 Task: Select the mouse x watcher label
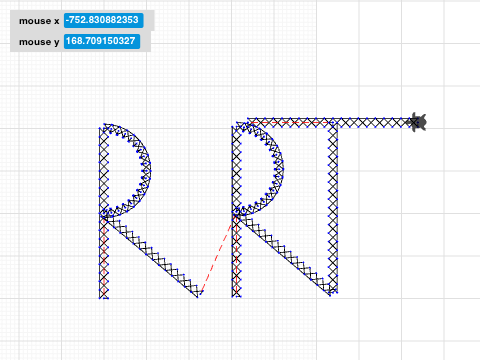coord(39,21)
